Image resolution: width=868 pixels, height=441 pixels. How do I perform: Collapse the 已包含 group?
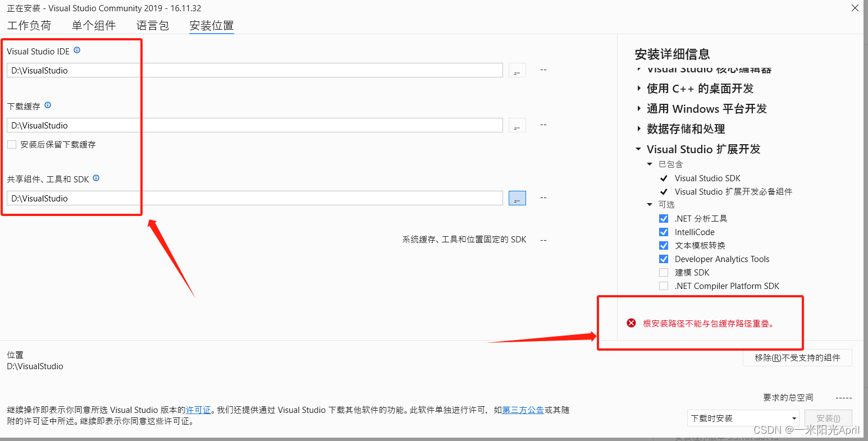[x=650, y=164]
